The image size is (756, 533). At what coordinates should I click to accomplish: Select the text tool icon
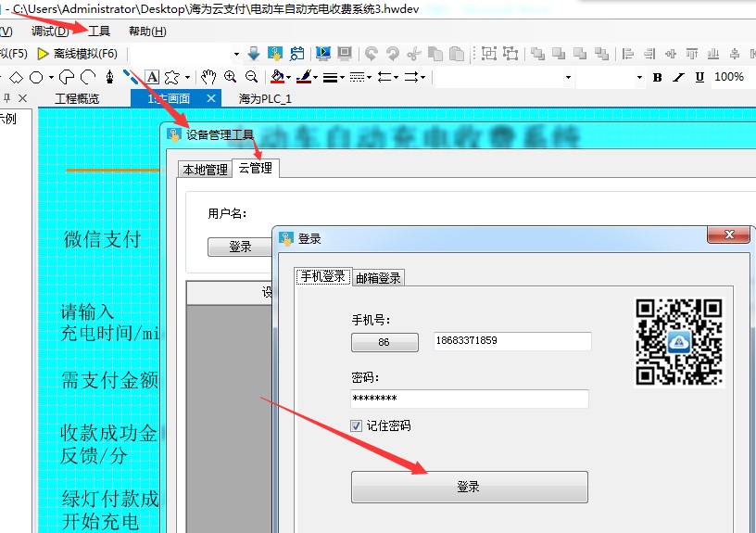tap(152, 77)
